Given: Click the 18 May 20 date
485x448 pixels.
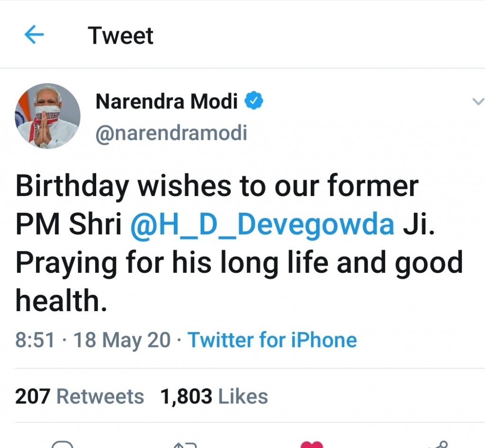Looking at the screenshot, I should tap(122, 340).
